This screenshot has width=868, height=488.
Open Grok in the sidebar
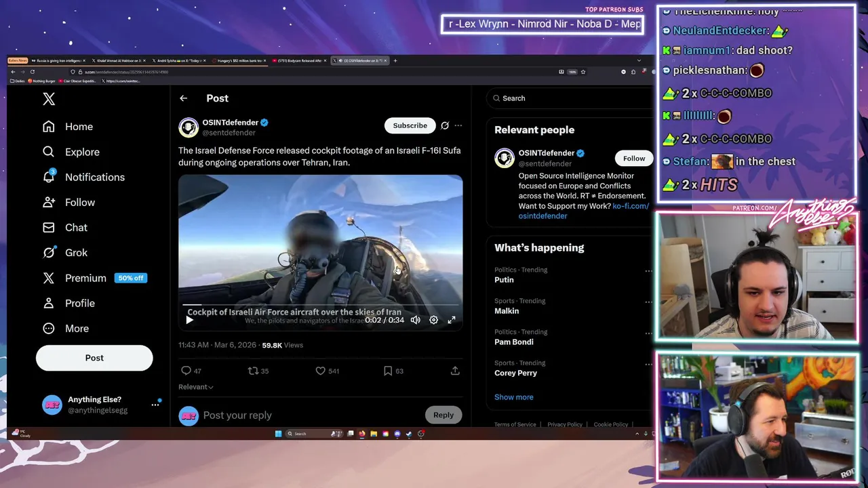click(x=65, y=252)
